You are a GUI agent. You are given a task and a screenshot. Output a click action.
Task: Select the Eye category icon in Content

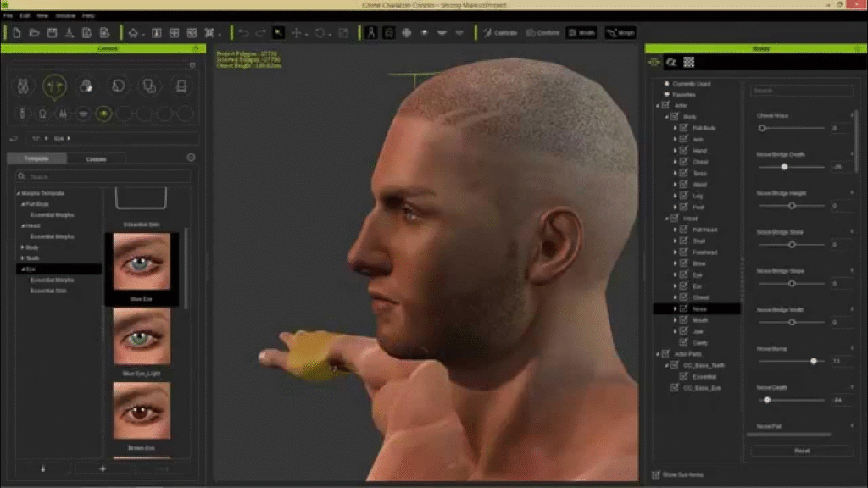click(103, 114)
